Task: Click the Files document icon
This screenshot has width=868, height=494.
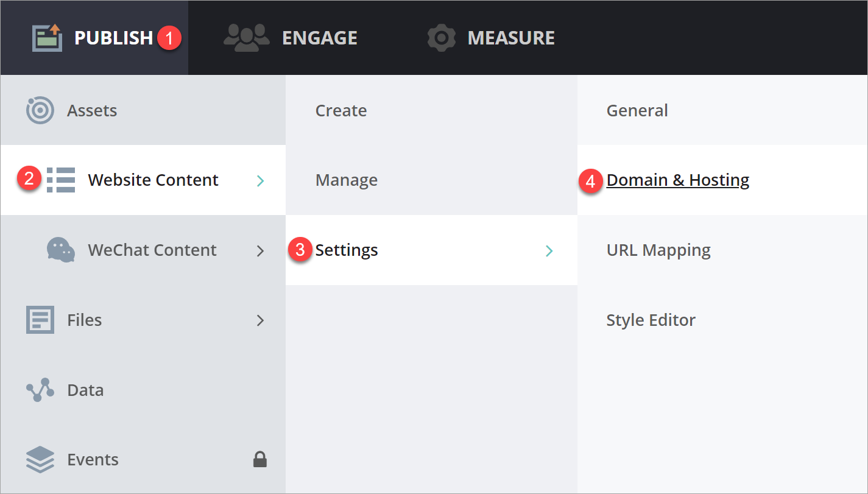Action: tap(40, 320)
